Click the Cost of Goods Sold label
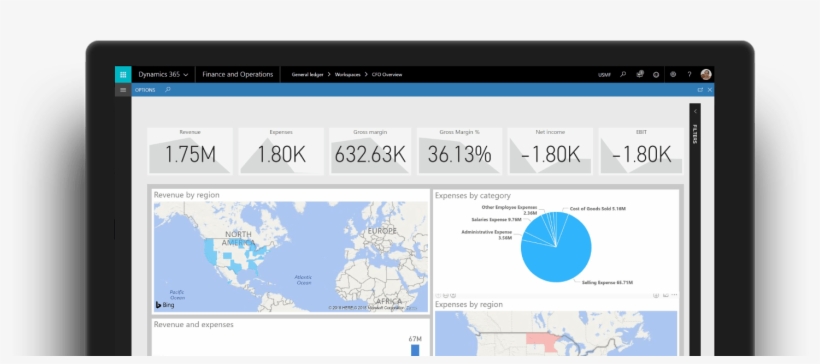The image size is (820, 364). coord(598,209)
